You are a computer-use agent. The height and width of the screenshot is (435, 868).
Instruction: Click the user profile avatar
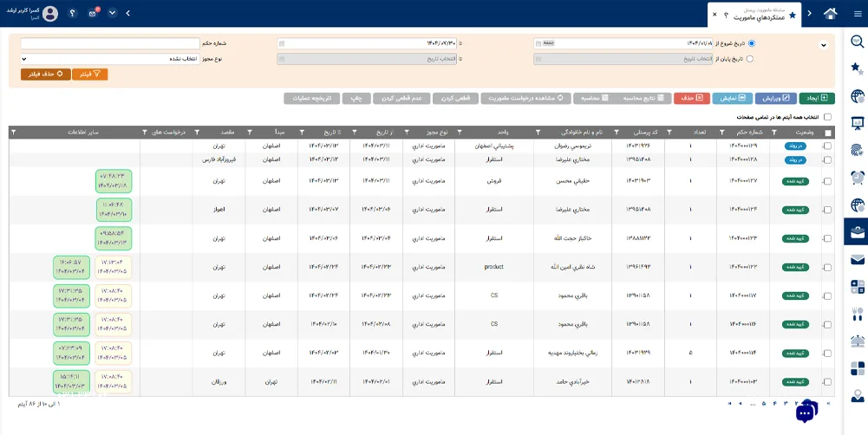[x=50, y=13]
